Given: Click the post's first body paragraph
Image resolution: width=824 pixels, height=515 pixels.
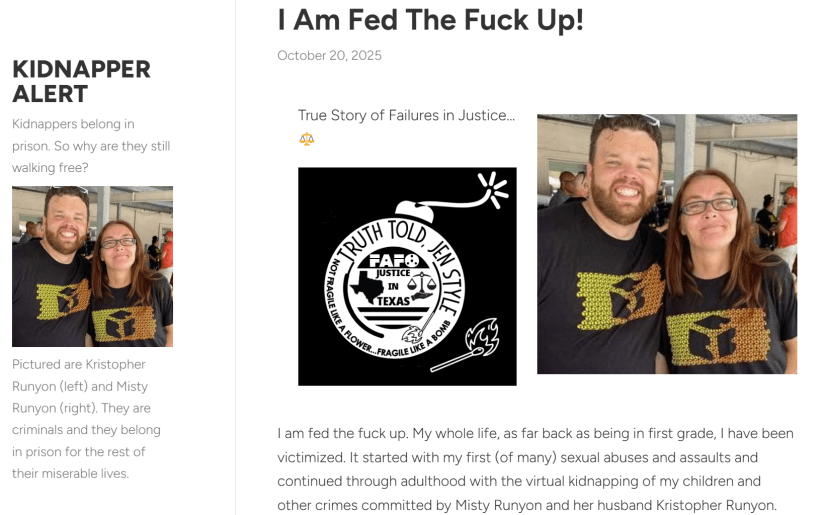Looking at the screenshot, I should pos(535,469).
